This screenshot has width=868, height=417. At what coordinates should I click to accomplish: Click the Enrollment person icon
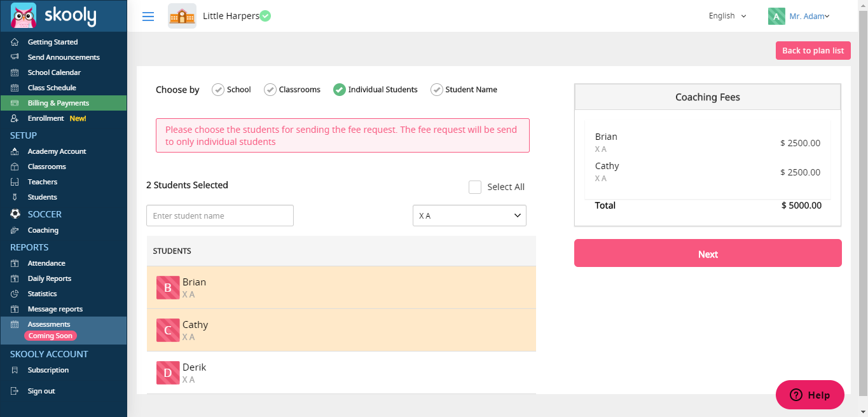15,118
